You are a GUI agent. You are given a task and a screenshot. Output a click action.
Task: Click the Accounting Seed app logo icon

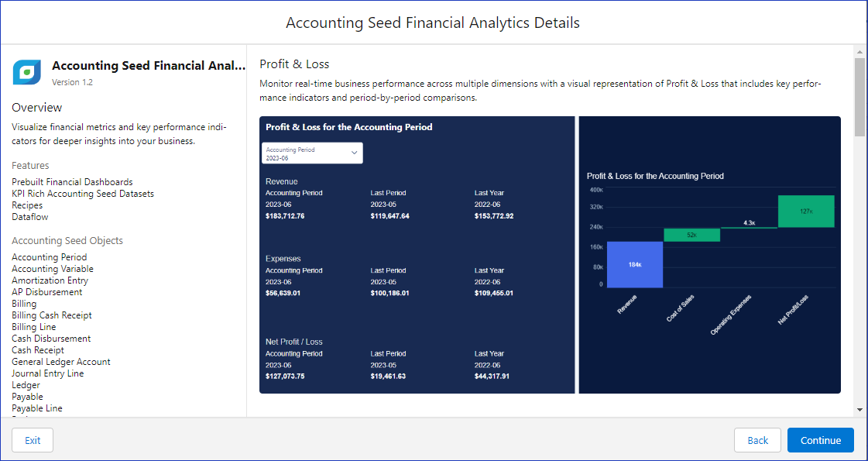point(26,72)
